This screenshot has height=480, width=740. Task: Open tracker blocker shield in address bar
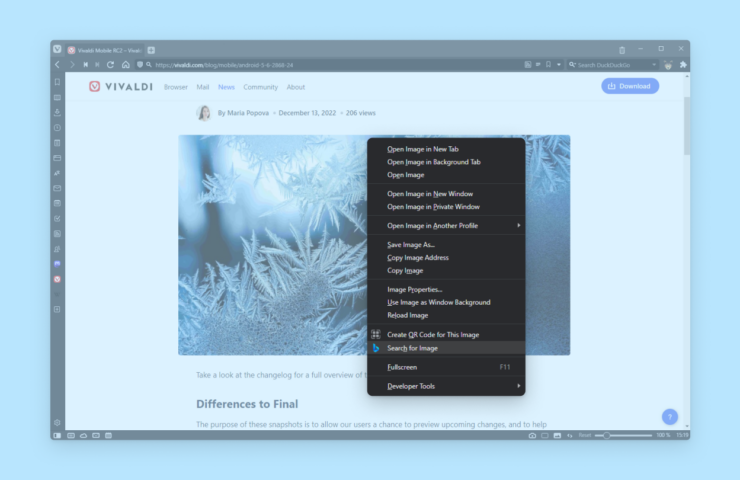[140, 65]
